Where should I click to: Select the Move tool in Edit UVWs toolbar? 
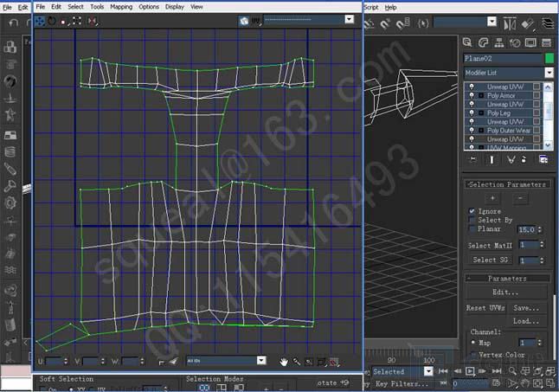click(40, 22)
